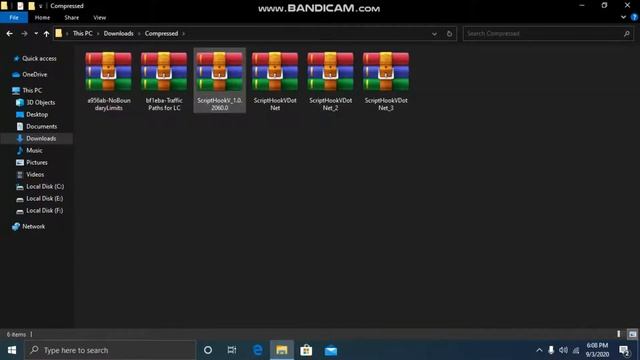Open Microsoft Store from the taskbar
This screenshot has height=360, width=640.
coord(306,350)
